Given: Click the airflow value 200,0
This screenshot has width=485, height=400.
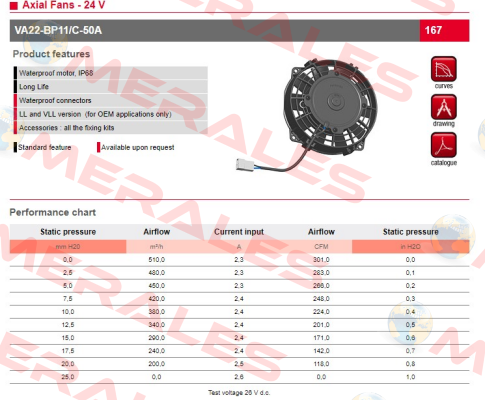Looking at the screenshot, I should [x=156, y=364].
